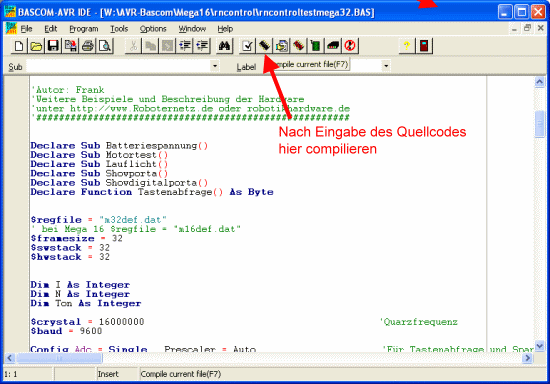Open the File menu
Screen dimensions: 550x384
click(x=26, y=29)
